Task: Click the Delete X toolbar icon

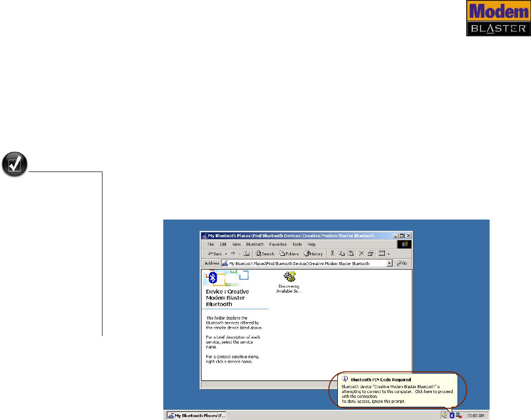Action: click(361, 253)
